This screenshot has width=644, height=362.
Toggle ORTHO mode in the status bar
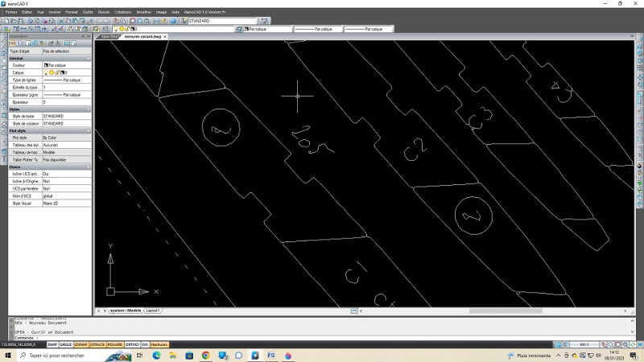(x=132, y=345)
